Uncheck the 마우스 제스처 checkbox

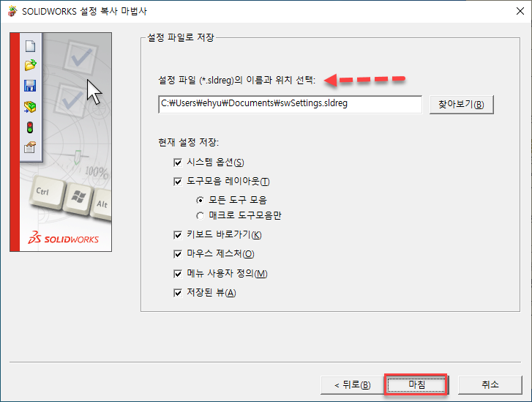click(177, 254)
